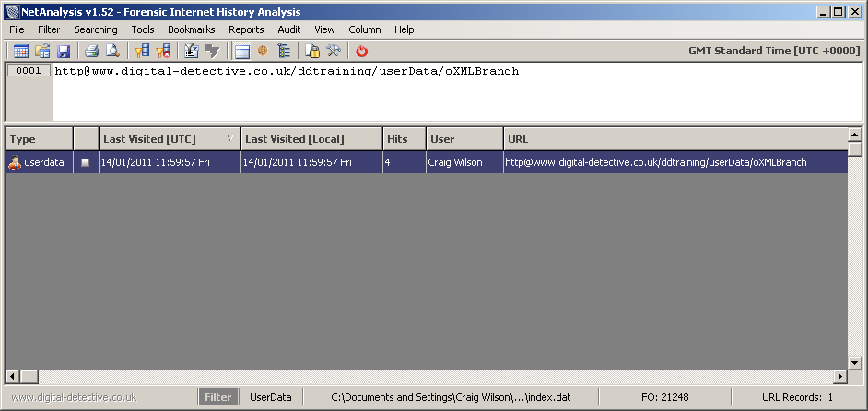Click the 0001 record number box

pyautogui.click(x=29, y=71)
